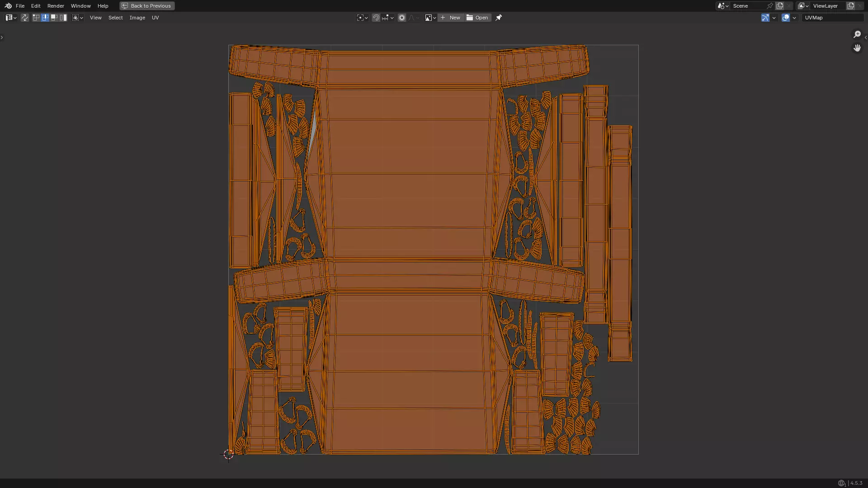This screenshot has width=868, height=488.
Task: Switch to edge selection mode
Action: [45, 18]
